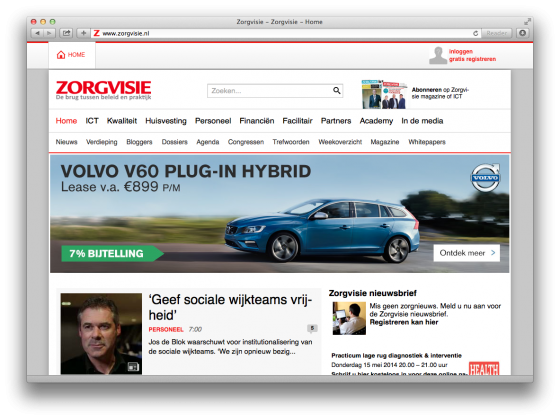Go to Agenda in the submenu

[x=208, y=142]
